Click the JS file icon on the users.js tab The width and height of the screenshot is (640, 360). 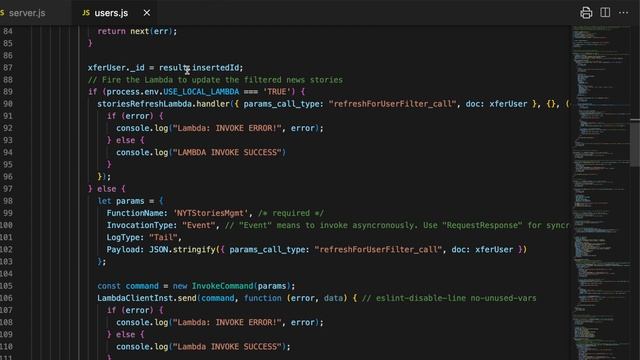pos(86,13)
